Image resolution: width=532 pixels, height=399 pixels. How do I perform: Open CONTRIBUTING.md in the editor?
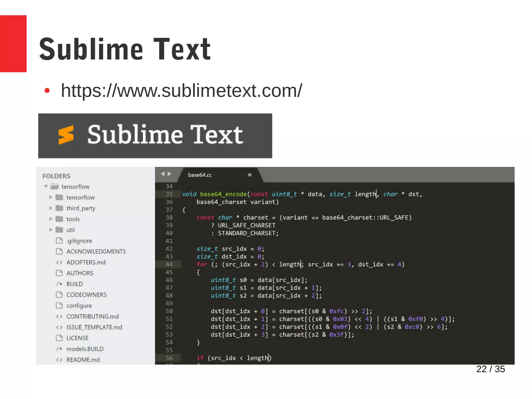(92, 316)
